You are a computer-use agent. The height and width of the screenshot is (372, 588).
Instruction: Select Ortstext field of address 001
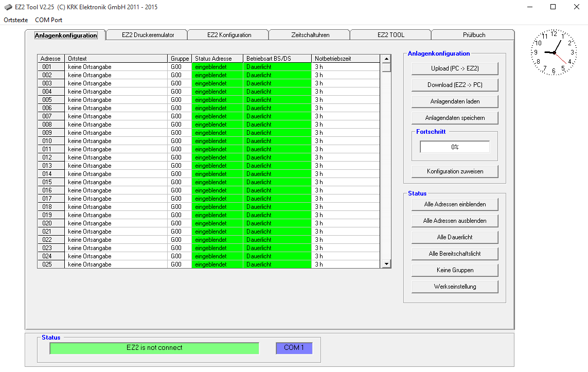coord(116,67)
